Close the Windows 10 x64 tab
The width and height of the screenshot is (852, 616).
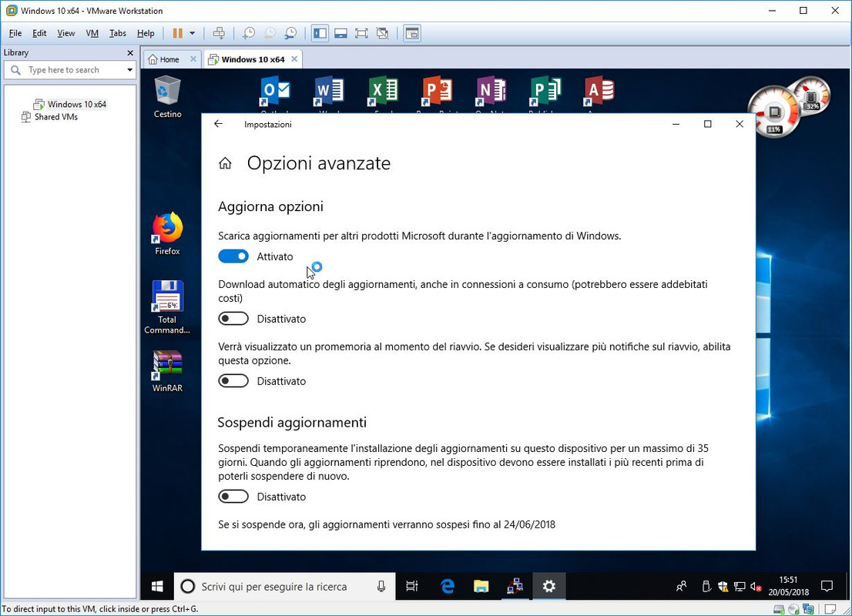[294, 59]
